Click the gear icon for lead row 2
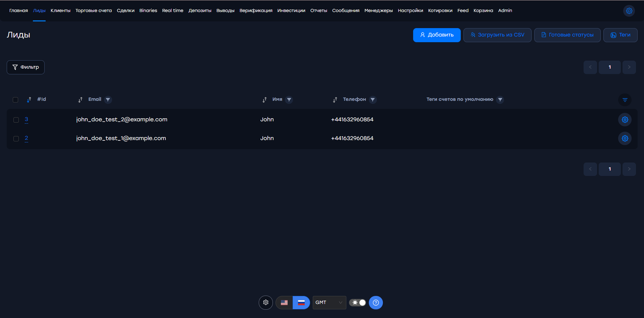The width and height of the screenshot is (644, 318). 625,138
